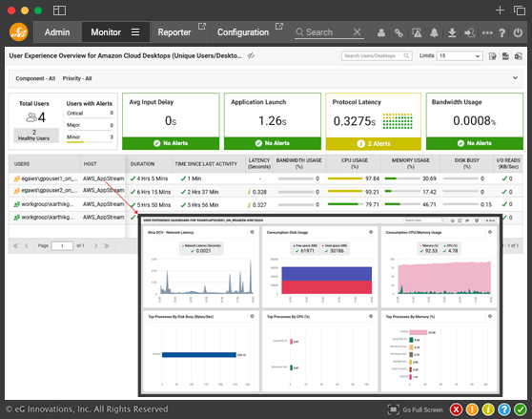Clear the top search with the X
532x419 pixels.
(357, 31)
